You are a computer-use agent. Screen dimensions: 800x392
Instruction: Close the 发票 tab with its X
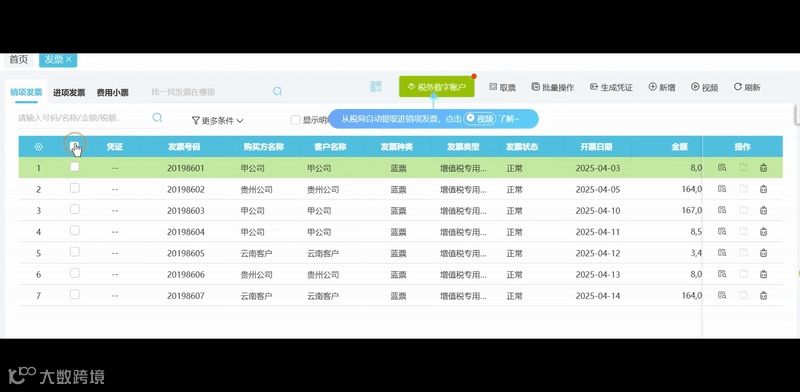click(x=68, y=59)
